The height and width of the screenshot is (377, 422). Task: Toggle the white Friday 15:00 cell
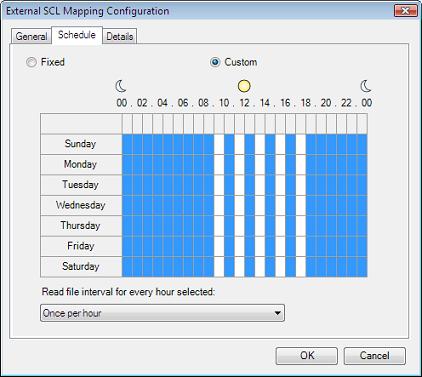[x=280, y=246]
